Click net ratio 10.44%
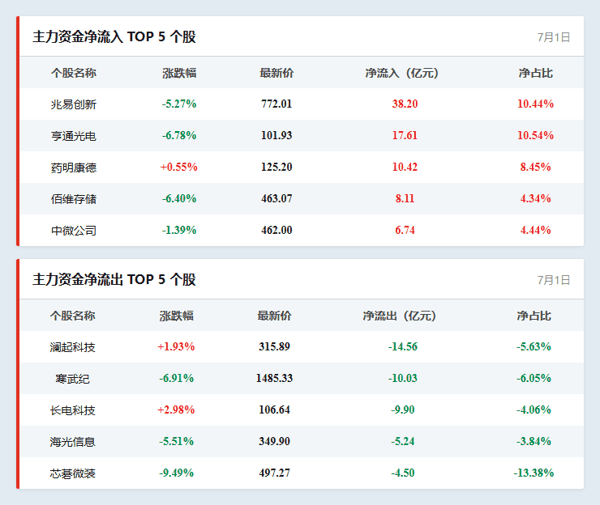This screenshot has width=600, height=505. pos(536,104)
